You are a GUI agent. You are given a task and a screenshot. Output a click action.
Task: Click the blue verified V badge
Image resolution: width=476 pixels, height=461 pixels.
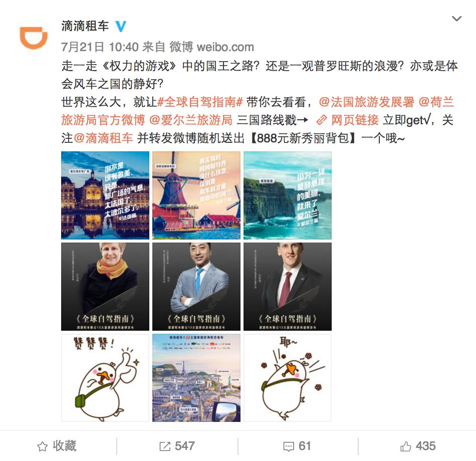click(x=121, y=26)
